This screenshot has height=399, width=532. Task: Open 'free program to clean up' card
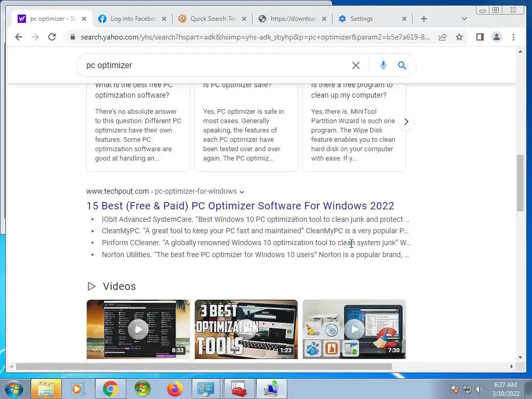click(x=354, y=127)
